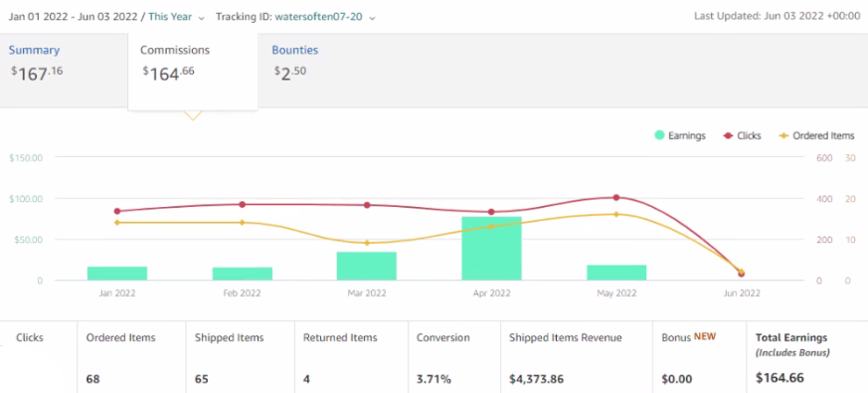This screenshot has height=393, width=868.
Task: Click the Mar 2022 earnings bar
Action: (367, 266)
